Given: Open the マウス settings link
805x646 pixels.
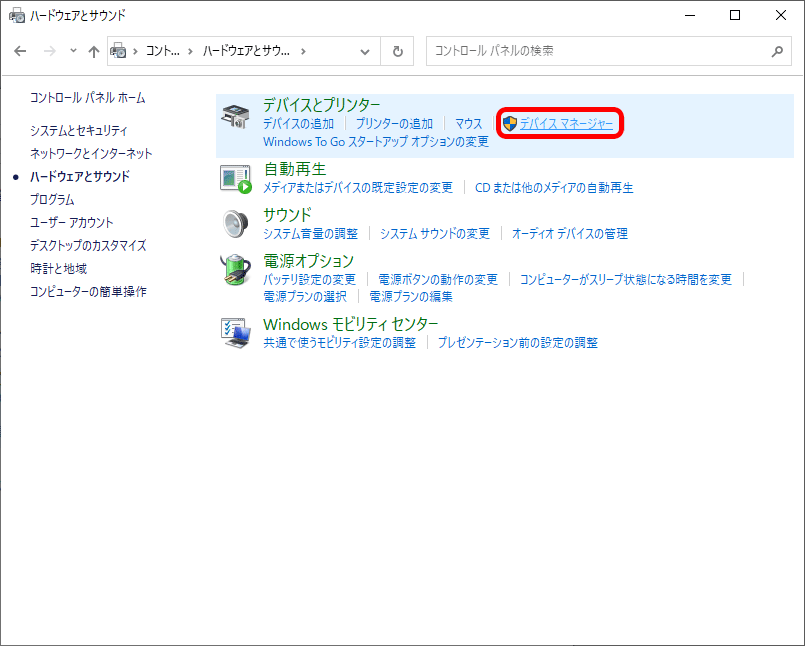Looking at the screenshot, I should point(468,124).
